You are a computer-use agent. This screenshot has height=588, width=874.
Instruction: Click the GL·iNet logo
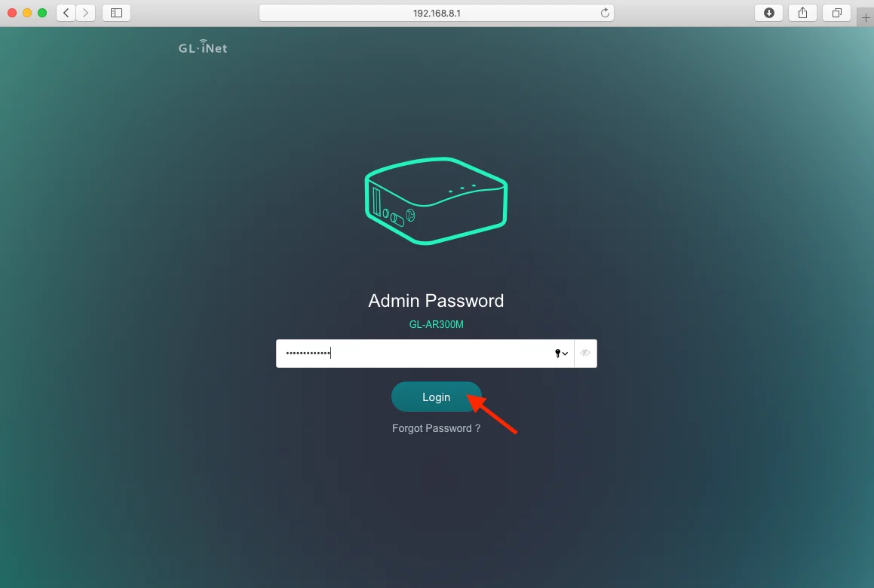[x=203, y=47]
